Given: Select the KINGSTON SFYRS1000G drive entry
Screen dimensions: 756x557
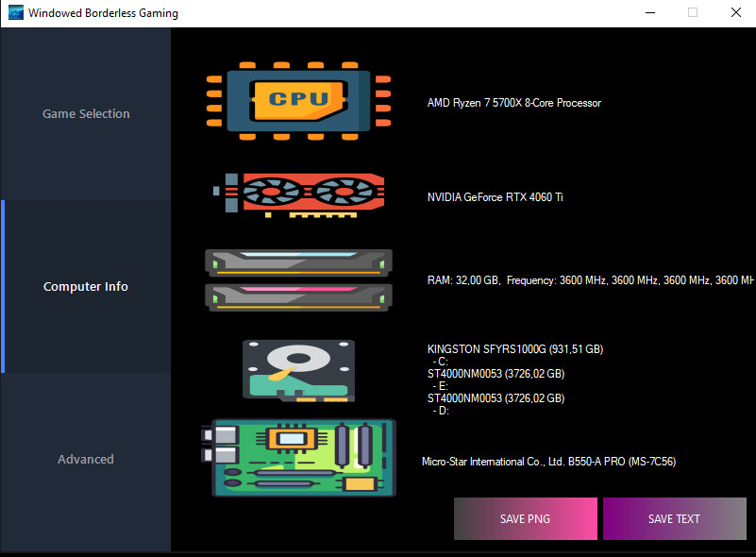Looking at the screenshot, I should click(514, 349).
